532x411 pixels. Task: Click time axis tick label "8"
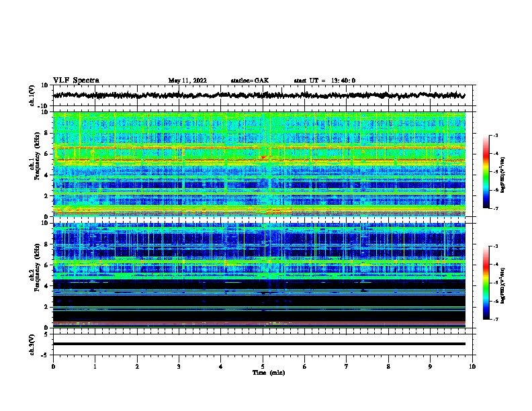[388, 367]
